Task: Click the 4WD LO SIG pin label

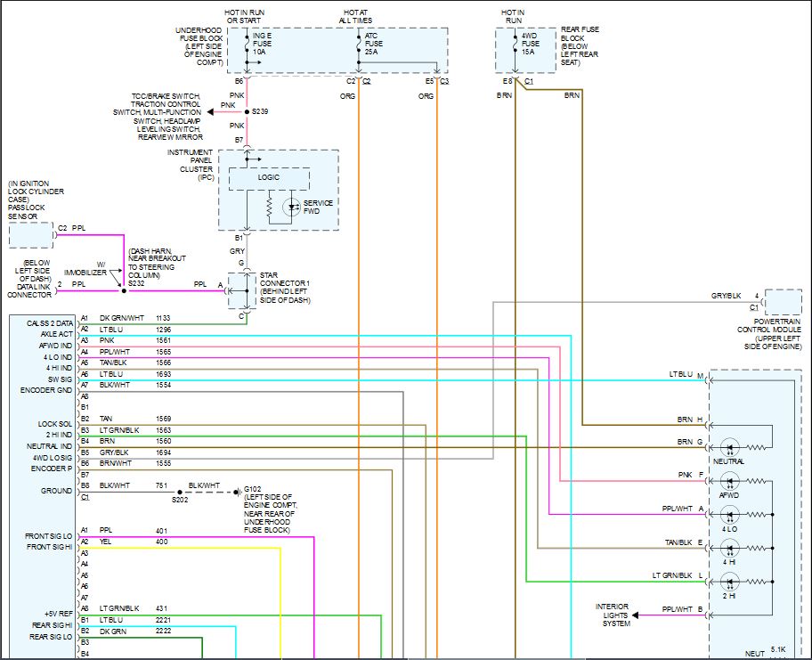Action: click(53, 458)
